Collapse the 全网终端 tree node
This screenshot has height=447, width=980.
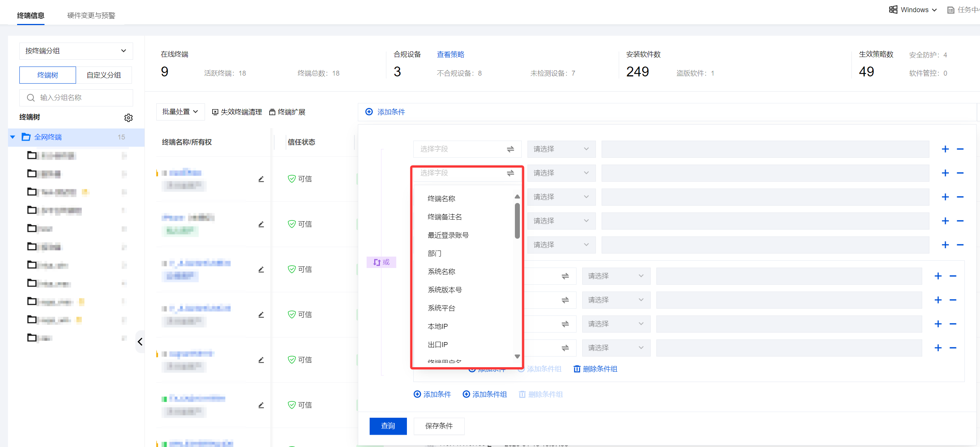pyautogui.click(x=13, y=137)
